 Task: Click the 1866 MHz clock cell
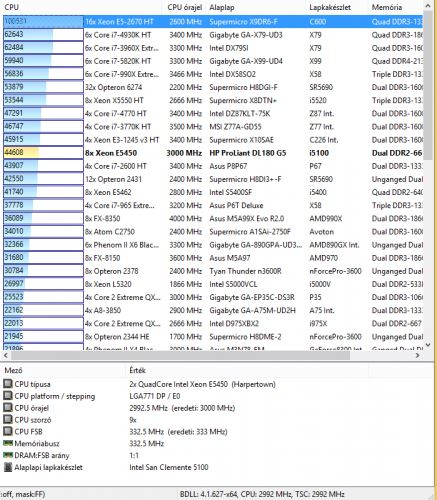click(185, 284)
